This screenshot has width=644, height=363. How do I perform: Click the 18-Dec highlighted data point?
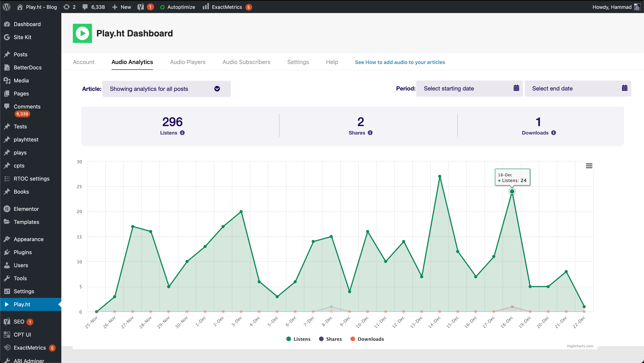512,191
